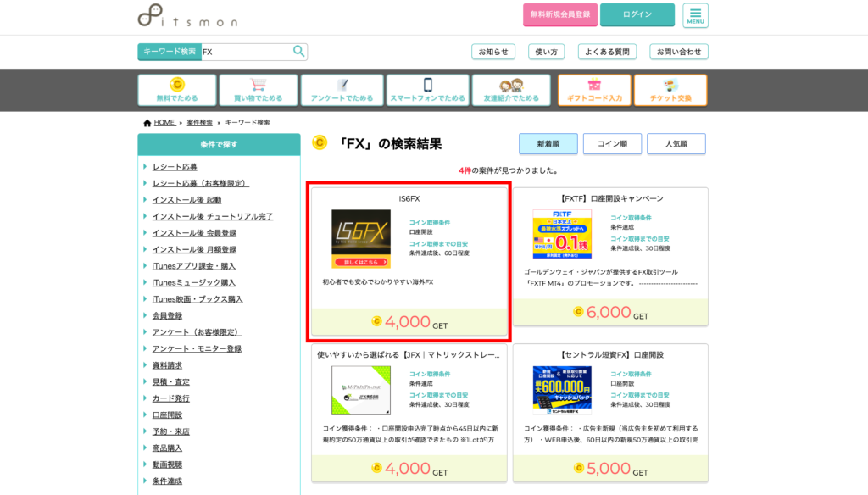The image size is (868, 495).
Task: Open the 友達紹介でためる friends category
Action: [x=511, y=90]
